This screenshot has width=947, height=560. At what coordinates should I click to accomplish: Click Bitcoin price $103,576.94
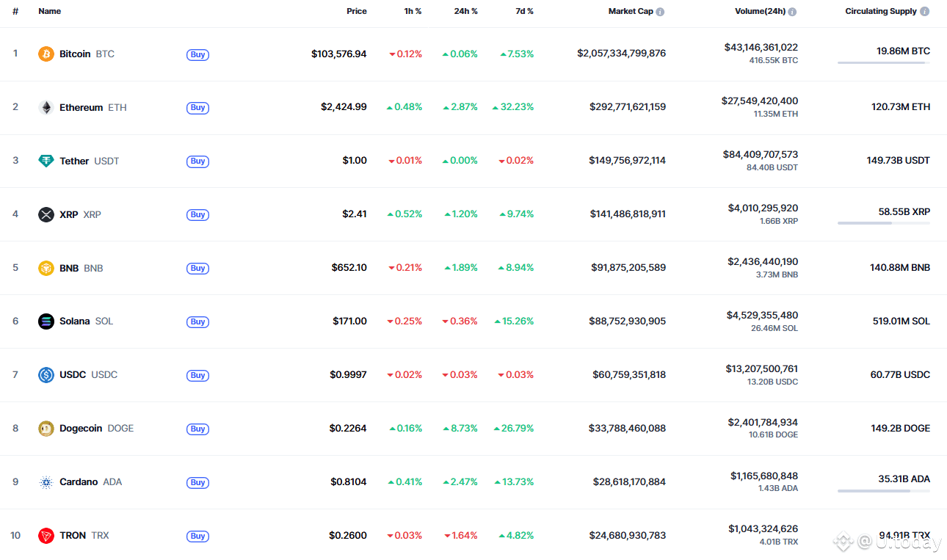click(x=339, y=54)
